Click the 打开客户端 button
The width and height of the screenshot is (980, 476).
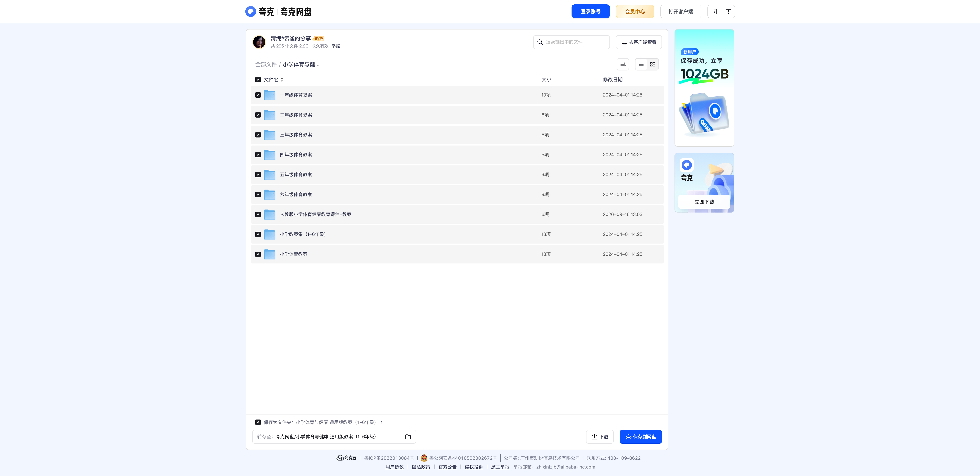coord(681,11)
